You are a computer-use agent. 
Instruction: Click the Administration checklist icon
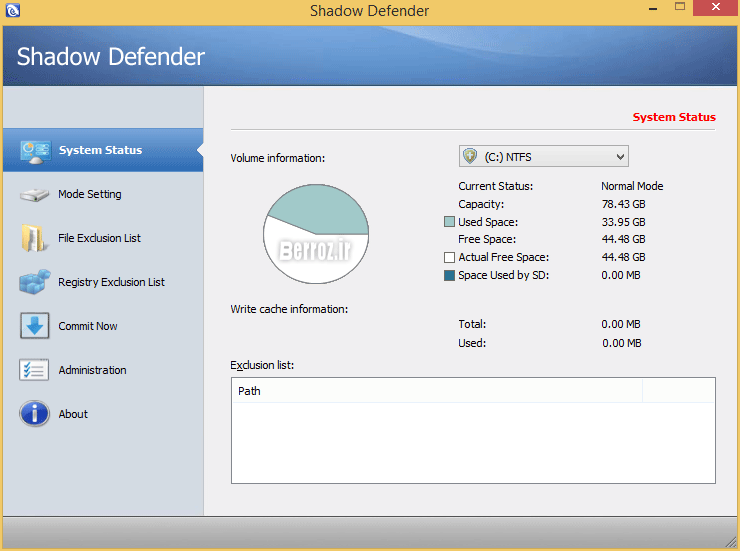(x=34, y=370)
